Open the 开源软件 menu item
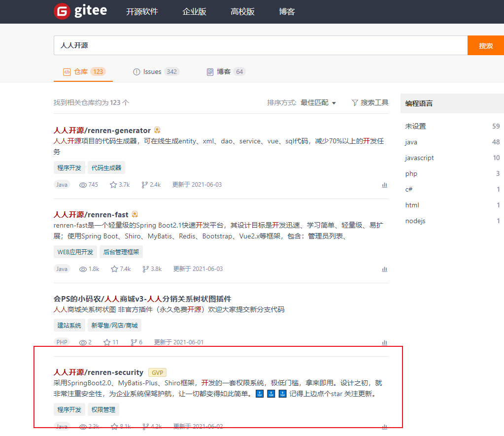The image size is (504, 436). 142,12
